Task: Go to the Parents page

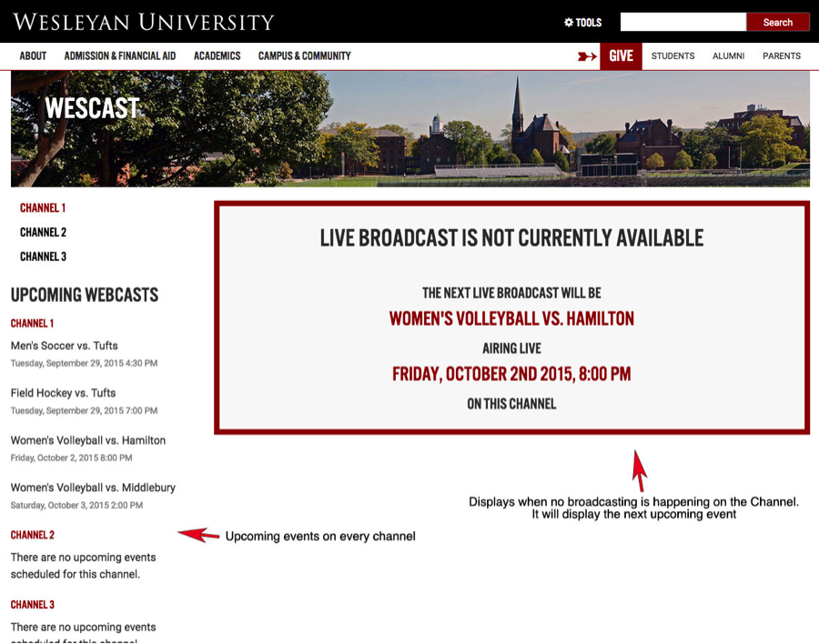Action: tap(782, 55)
